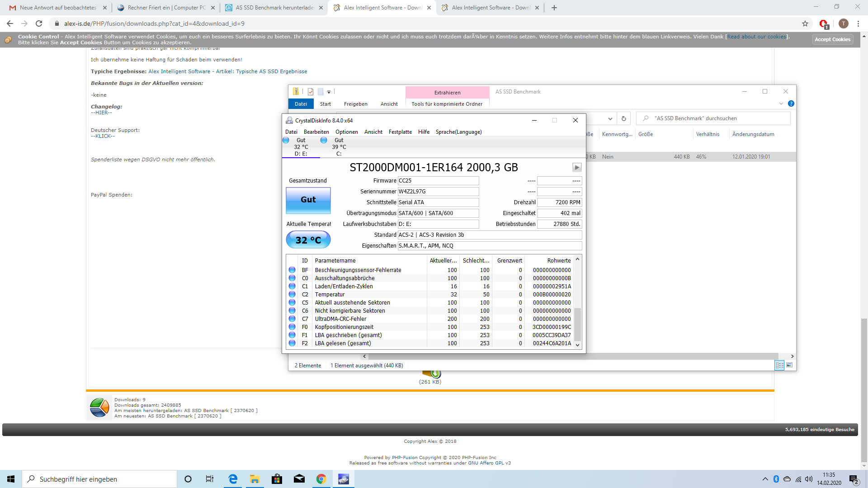This screenshot has height=488, width=868.
Task: Click SMART table vertical scrollbar thumb
Action: pyautogui.click(x=577, y=324)
